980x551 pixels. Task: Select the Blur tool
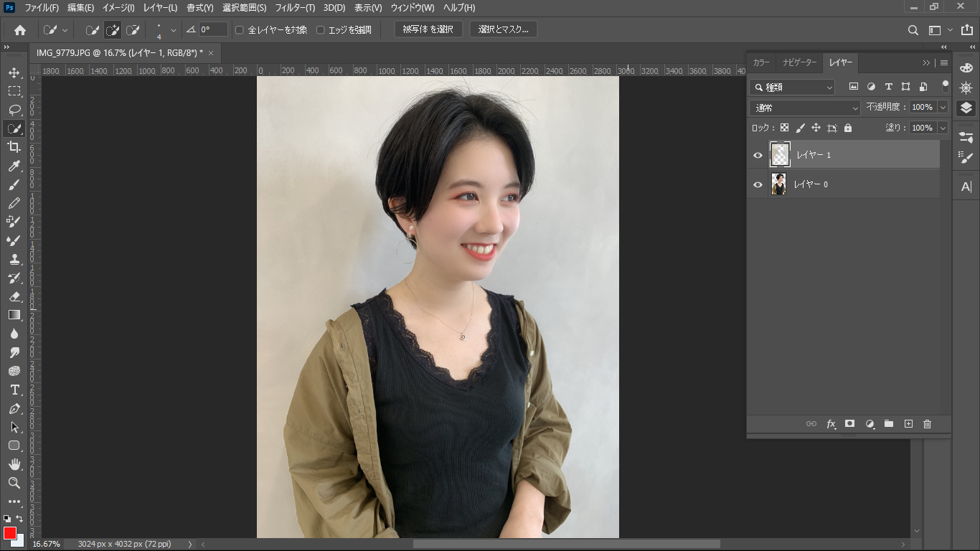[x=14, y=334]
